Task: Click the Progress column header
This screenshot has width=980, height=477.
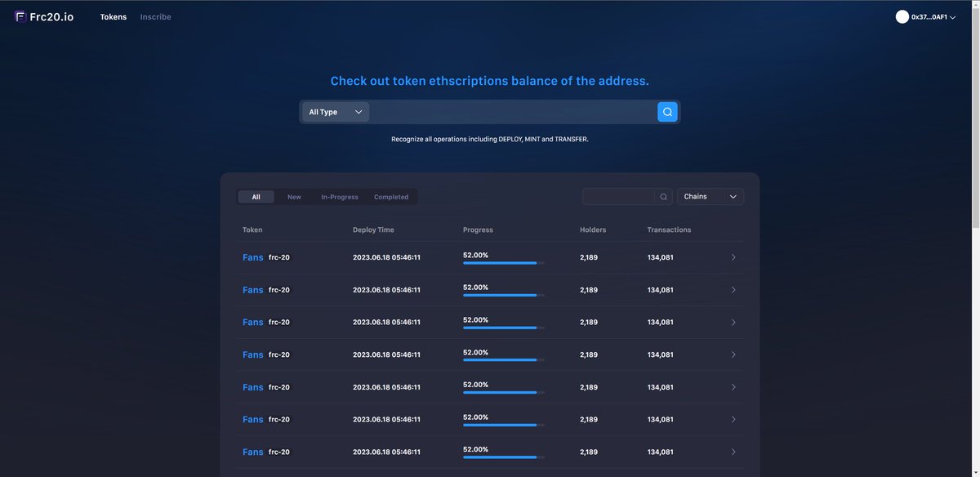Action: (478, 230)
